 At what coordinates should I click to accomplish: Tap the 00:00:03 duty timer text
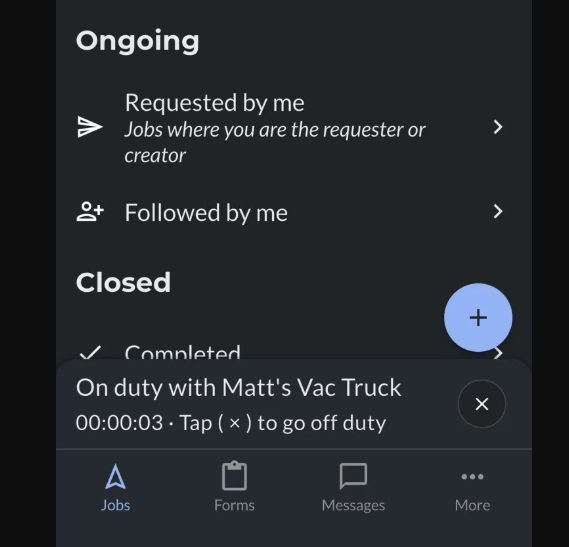click(119, 423)
